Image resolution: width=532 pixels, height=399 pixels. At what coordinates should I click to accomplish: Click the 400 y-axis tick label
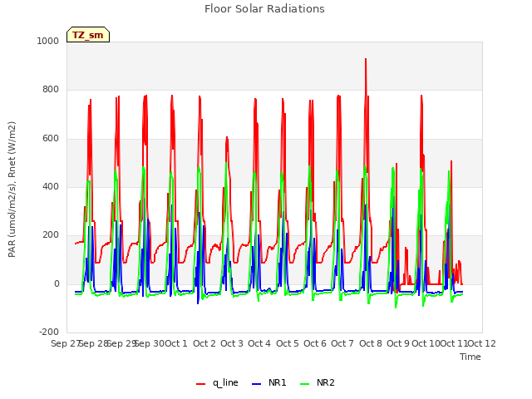click(x=51, y=186)
